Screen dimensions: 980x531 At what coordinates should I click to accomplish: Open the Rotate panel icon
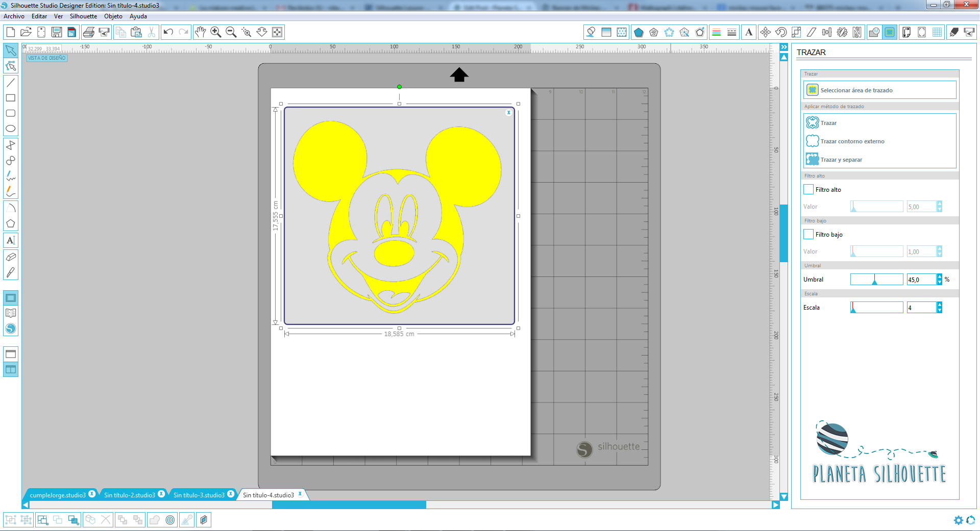(x=781, y=32)
